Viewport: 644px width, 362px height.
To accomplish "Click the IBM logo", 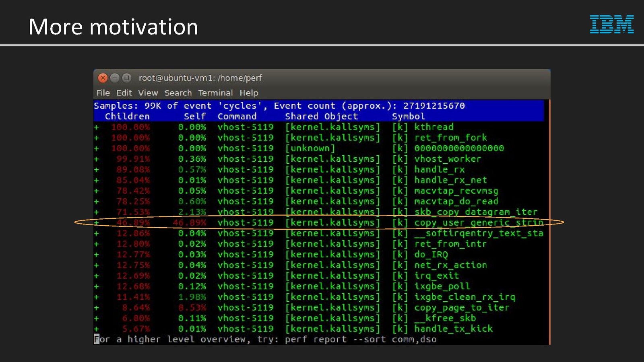I will 611,25.
